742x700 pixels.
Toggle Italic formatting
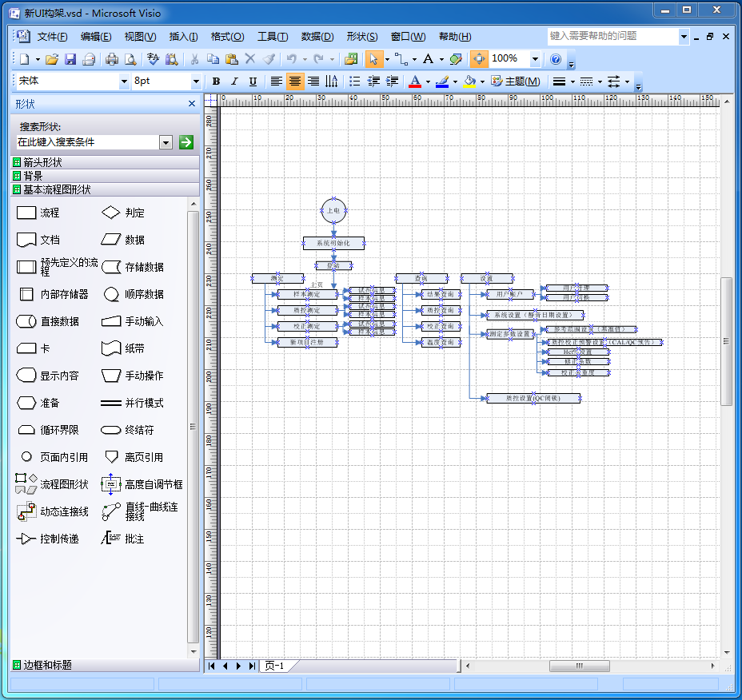(x=234, y=82)
